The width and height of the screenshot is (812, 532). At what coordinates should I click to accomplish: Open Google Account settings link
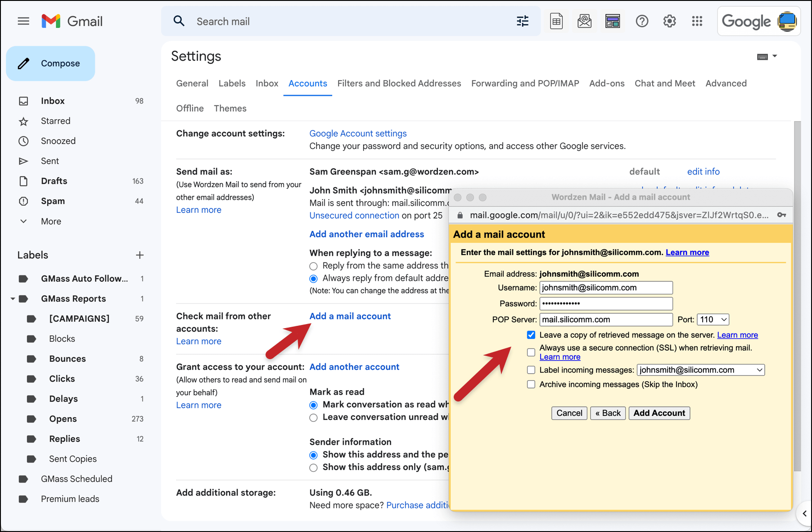tap(358, 134)
